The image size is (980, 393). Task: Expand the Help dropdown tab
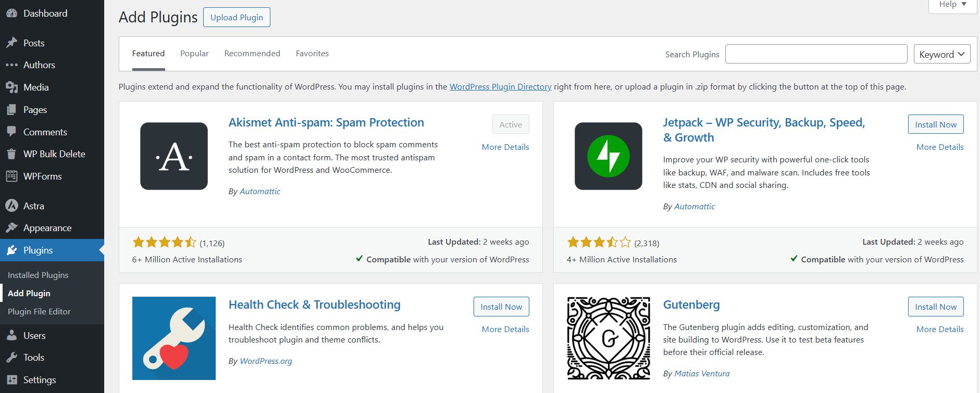click(952, 5)
